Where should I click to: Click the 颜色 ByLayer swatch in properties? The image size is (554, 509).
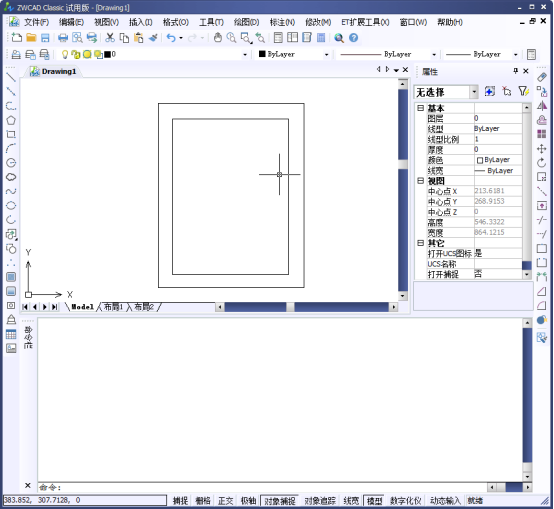tap(479, 160)
